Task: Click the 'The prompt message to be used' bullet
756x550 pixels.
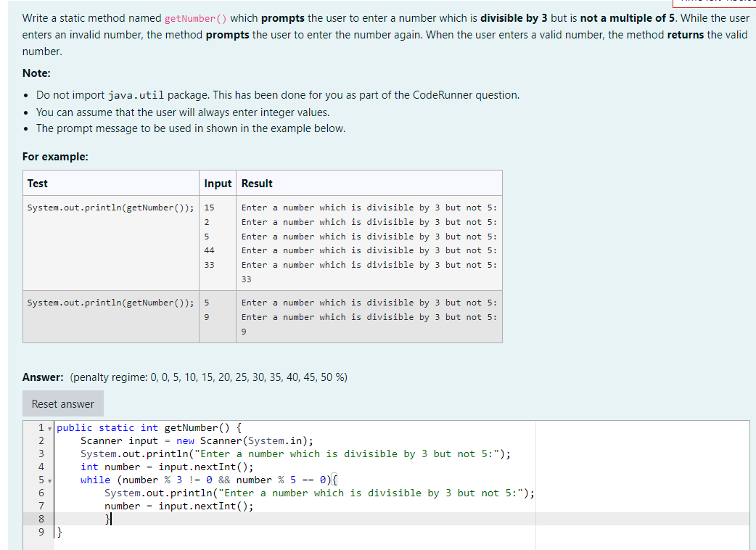Action: (191, 128)
